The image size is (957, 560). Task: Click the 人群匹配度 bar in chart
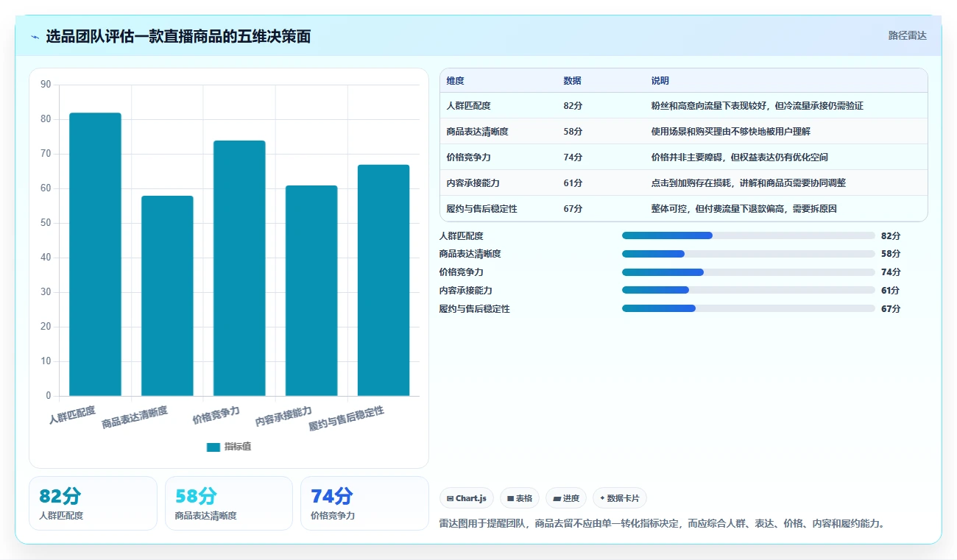pyautogui.click(x=95, y=255)
